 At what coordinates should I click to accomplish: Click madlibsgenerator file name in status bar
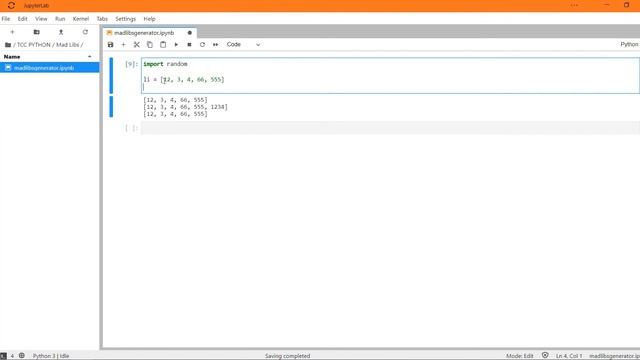[614, 356]
